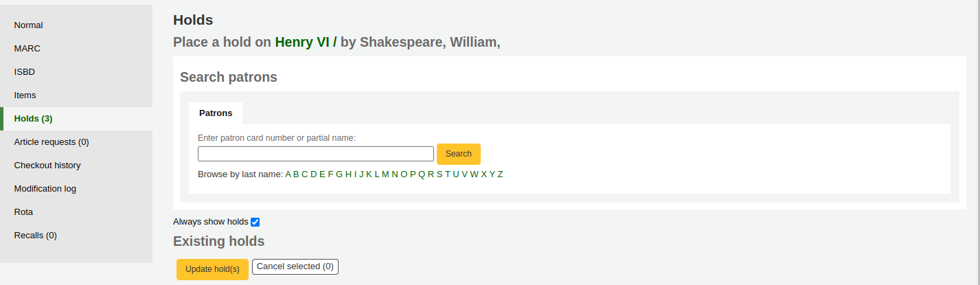Screen dimensions: 980x285
Task: Click Cancel selected (0) button
Action: tap(295, 266)
